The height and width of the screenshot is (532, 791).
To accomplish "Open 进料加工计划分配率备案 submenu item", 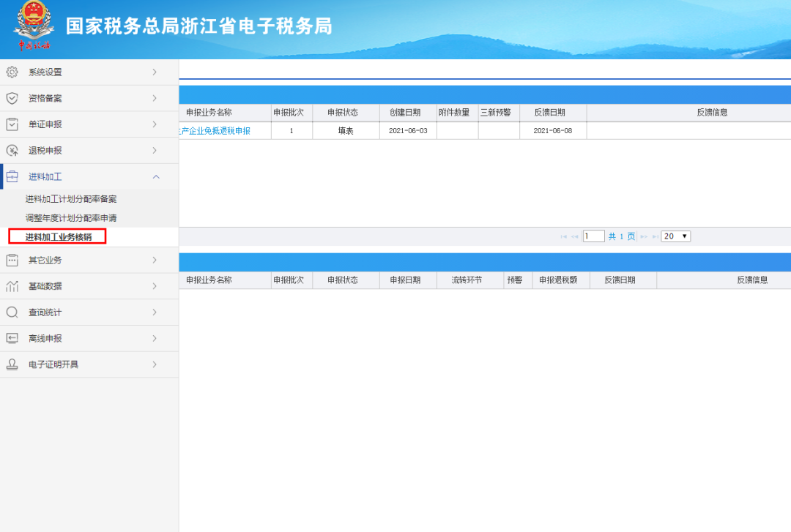I will point(71,199).
